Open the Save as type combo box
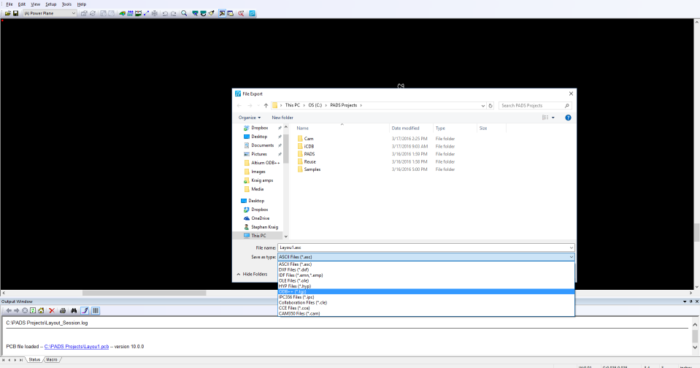 (x=426, y=257)
